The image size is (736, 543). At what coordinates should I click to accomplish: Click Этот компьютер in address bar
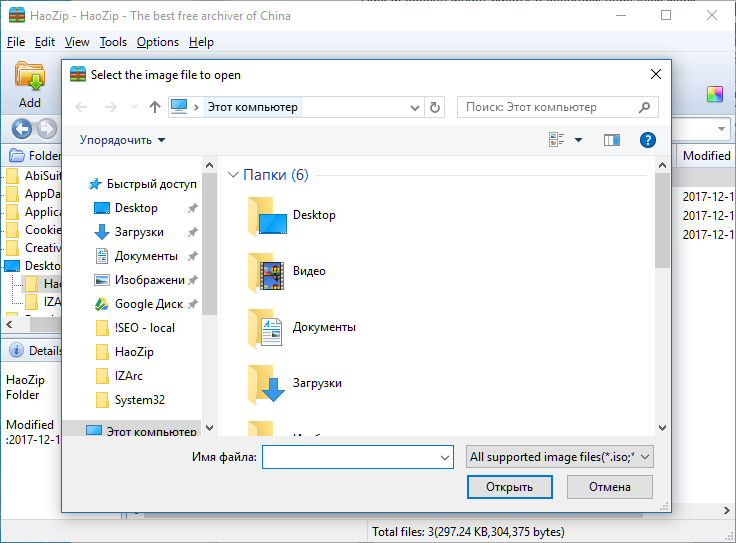pos(253,107)
